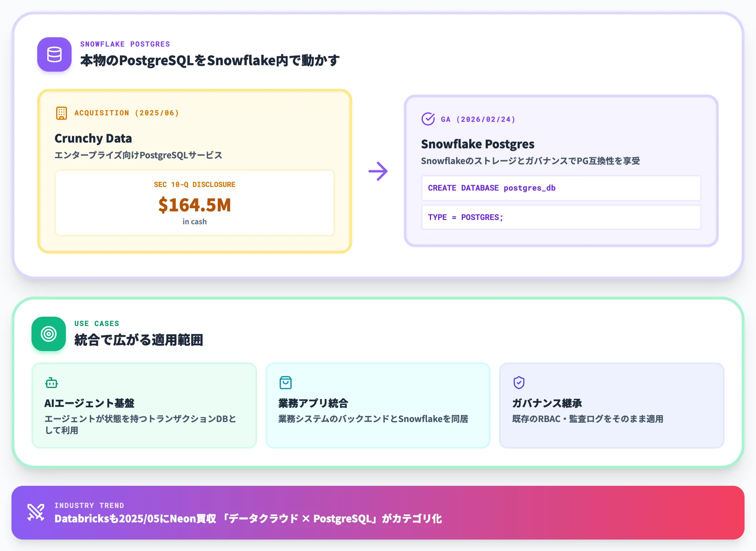The width and height of the screenshot is (756, 551).
Task: Click the USE CASES label
Action: pos(97,324)
